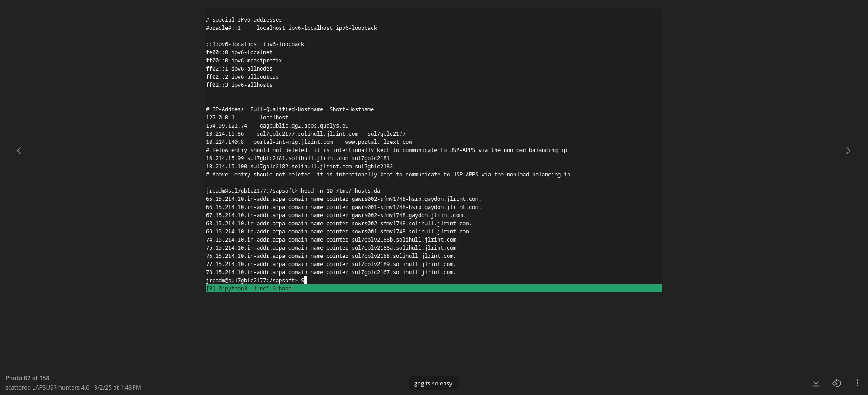The image size is (868, 395).
Task: Click the 'gawrs002-sfmv1748-hsrp.gaydon' pointer line
Action: pos(343,199)
